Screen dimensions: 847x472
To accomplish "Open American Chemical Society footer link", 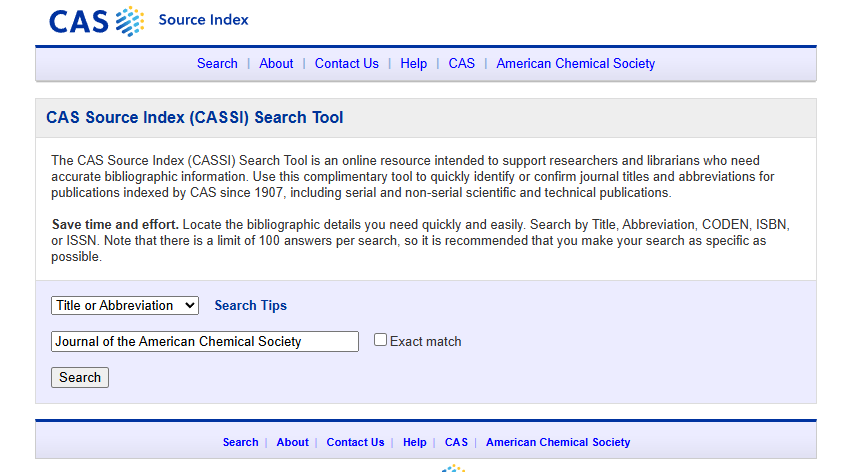I will 558,442.
